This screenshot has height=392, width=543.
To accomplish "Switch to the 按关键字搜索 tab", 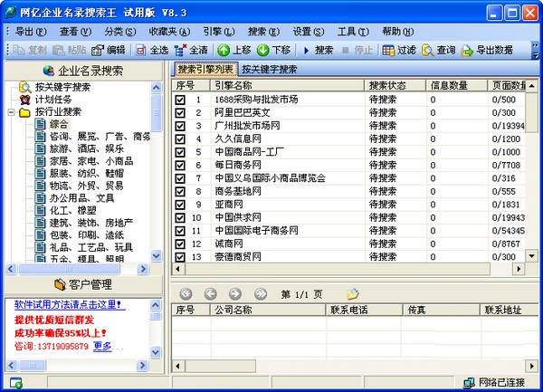I will coord(269,70).
